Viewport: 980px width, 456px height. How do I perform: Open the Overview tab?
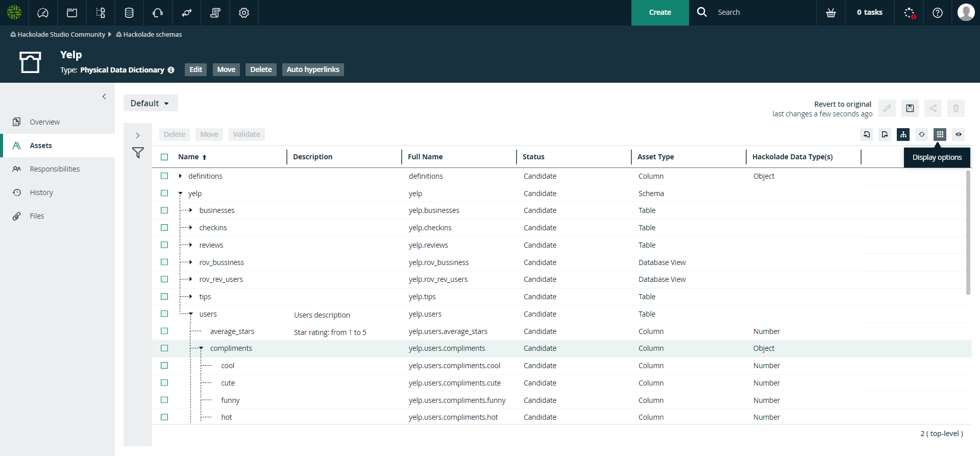tap(57, 122)
